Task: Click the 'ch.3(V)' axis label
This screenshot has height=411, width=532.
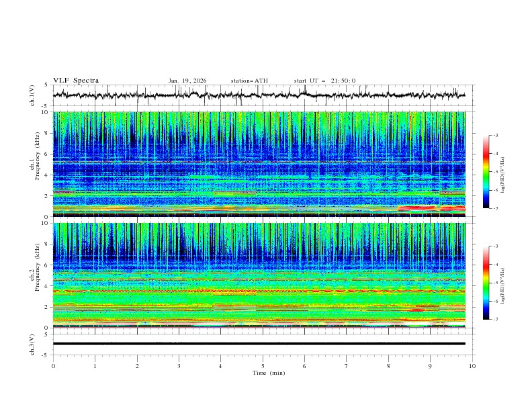Action: [x=32, y=345]
